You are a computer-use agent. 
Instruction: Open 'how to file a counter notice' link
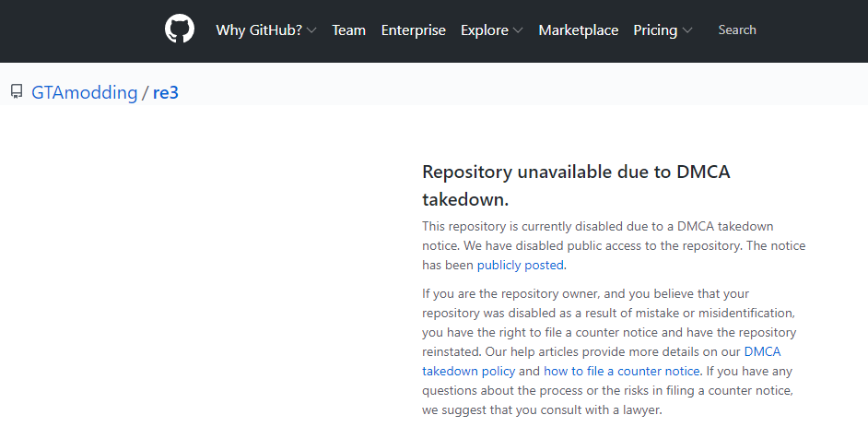pos(622,371)
